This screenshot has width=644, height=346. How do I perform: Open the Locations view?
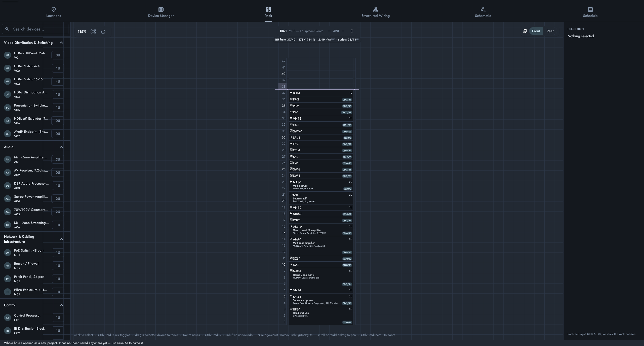[x=54, y=12]
